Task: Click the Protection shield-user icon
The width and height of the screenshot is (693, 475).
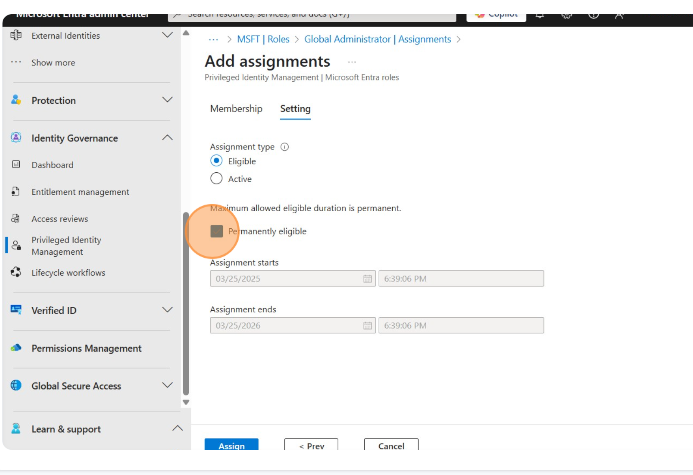Action: pos(16,100)
